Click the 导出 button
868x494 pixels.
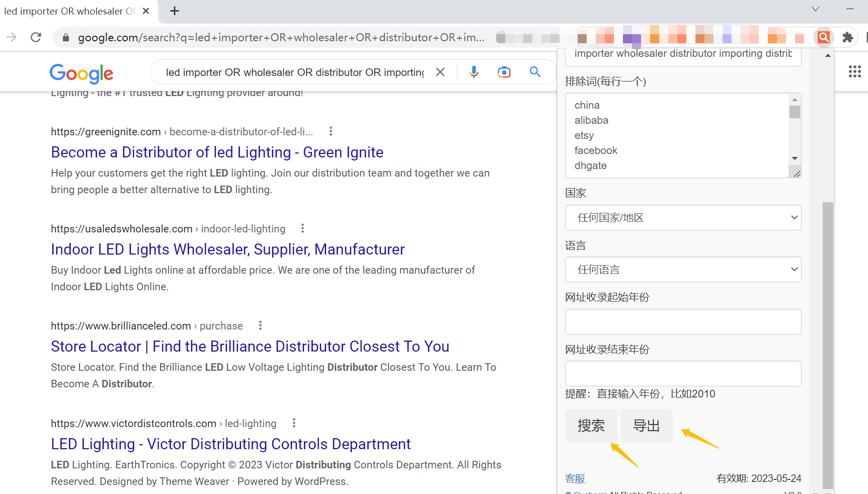coord(647,426)
